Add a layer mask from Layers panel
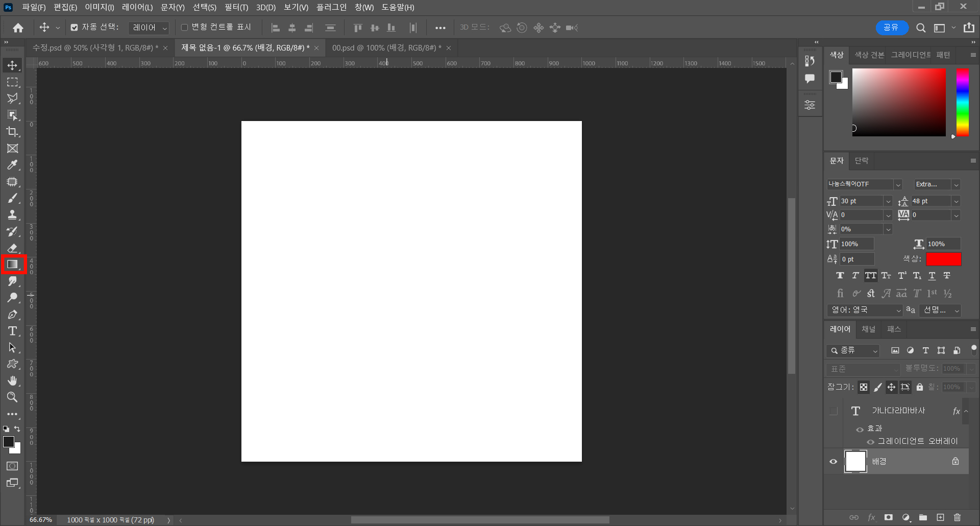Viewport: 980px width, 526px height. 889,517
